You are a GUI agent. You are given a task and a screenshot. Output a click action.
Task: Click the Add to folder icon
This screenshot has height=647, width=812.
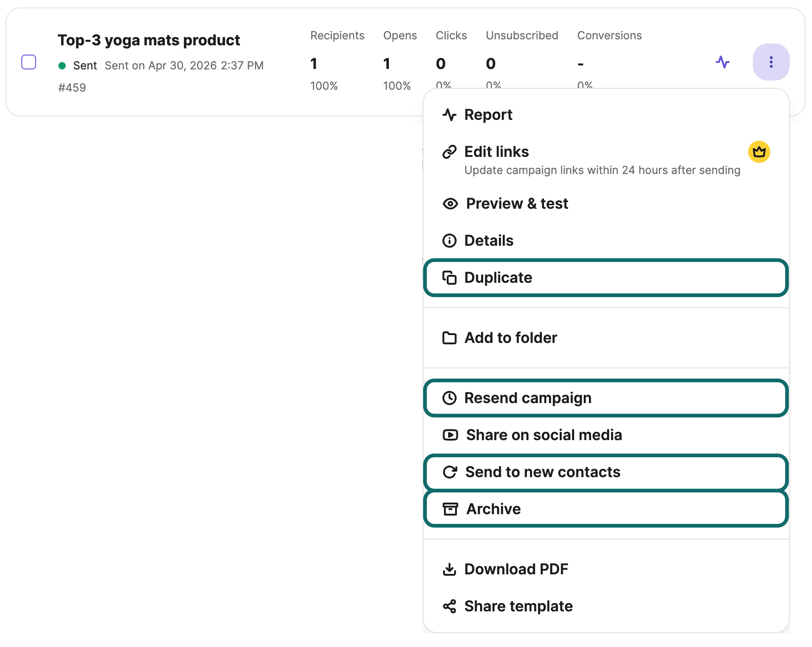pos(450,338)
